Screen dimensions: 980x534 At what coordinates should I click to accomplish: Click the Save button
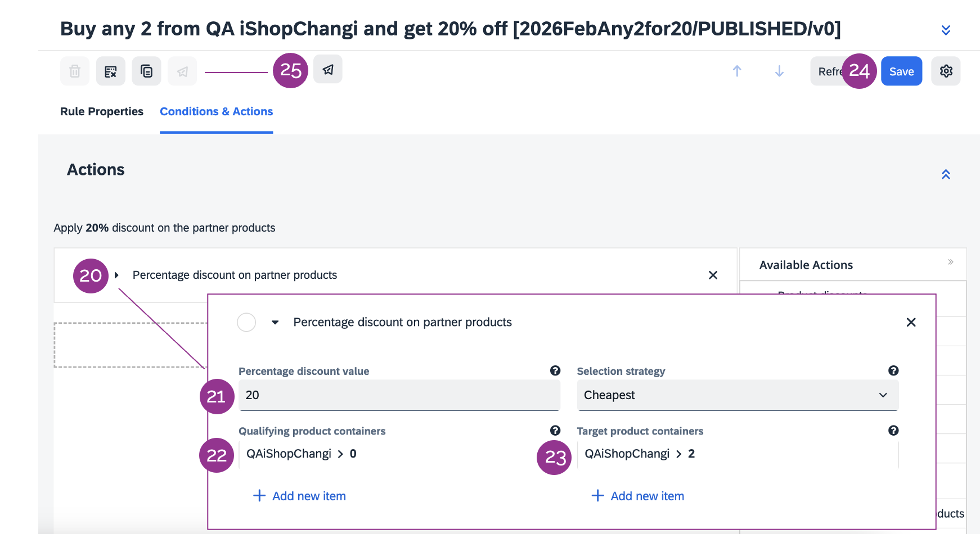tap(901, 71)
